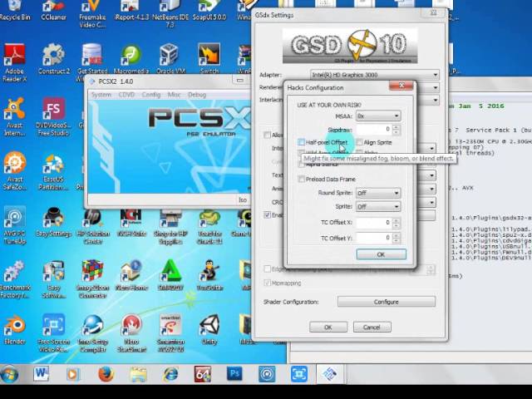Open the Inno Setup Compiler shortcut

(92, 334)
